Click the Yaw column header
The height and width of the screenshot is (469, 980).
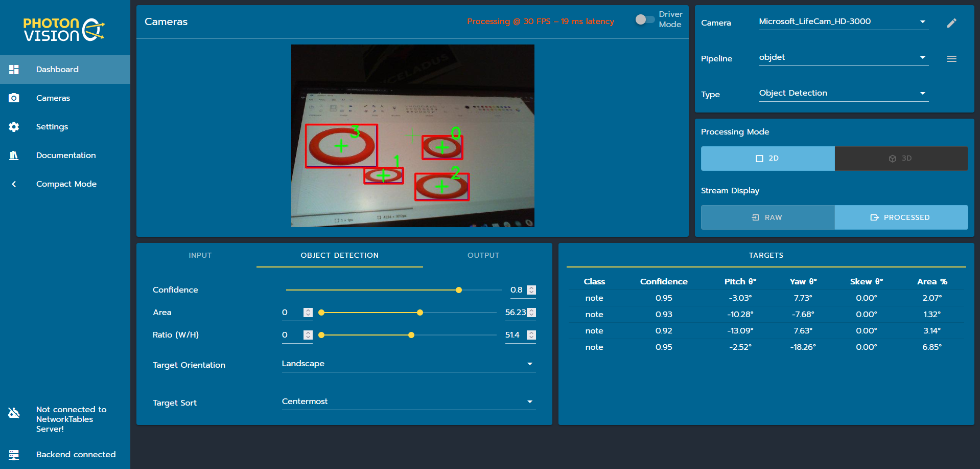pos(803,282)
